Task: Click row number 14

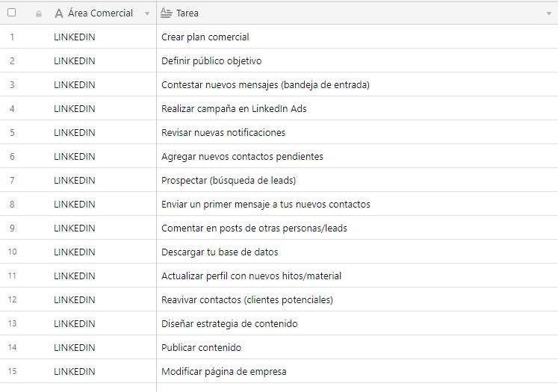Action: (12, 347)
